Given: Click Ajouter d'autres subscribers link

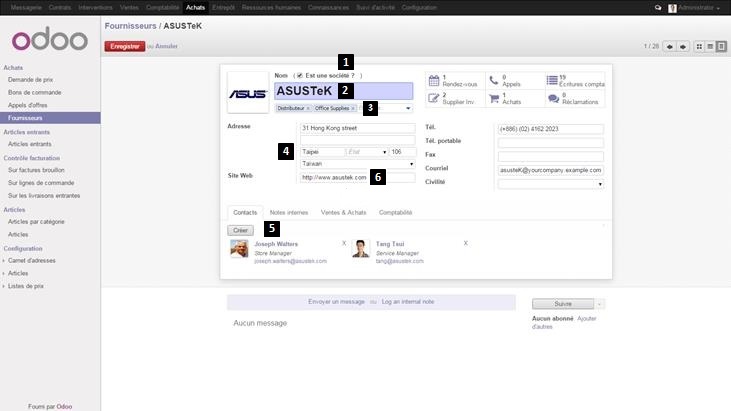Looking at the screenshot, I should [x=564, y=322].
